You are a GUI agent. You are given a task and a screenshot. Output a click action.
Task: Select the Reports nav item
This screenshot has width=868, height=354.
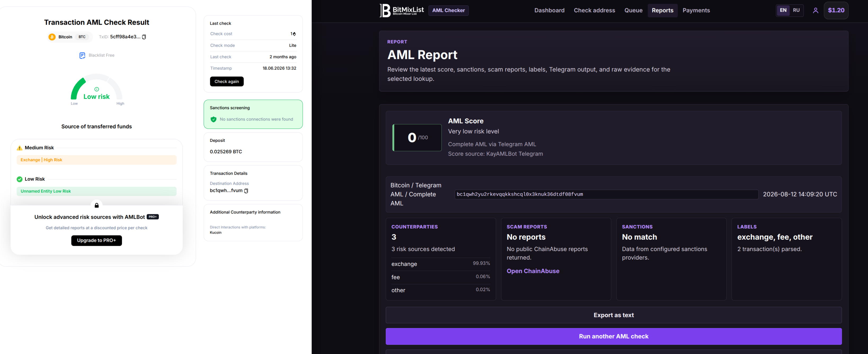click(x=663, y=10)
